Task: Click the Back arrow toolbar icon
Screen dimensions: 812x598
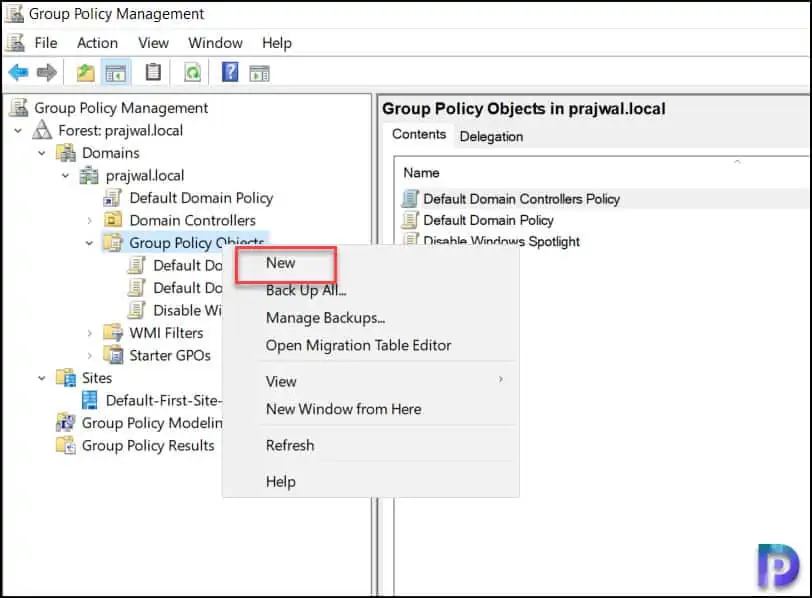Action: click(x=18, y=72)
